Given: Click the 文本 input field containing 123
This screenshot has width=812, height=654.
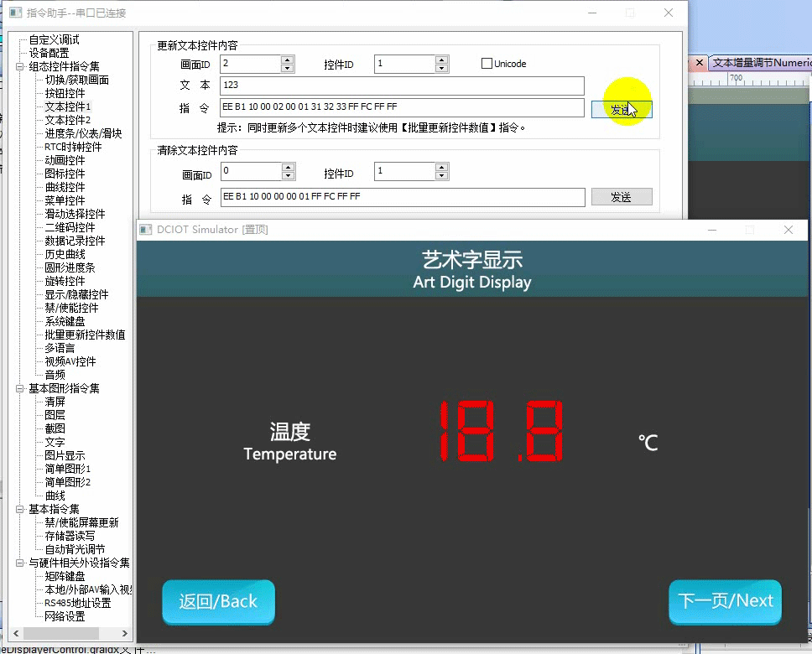Looking at the screenshot, I should point(402,86).
